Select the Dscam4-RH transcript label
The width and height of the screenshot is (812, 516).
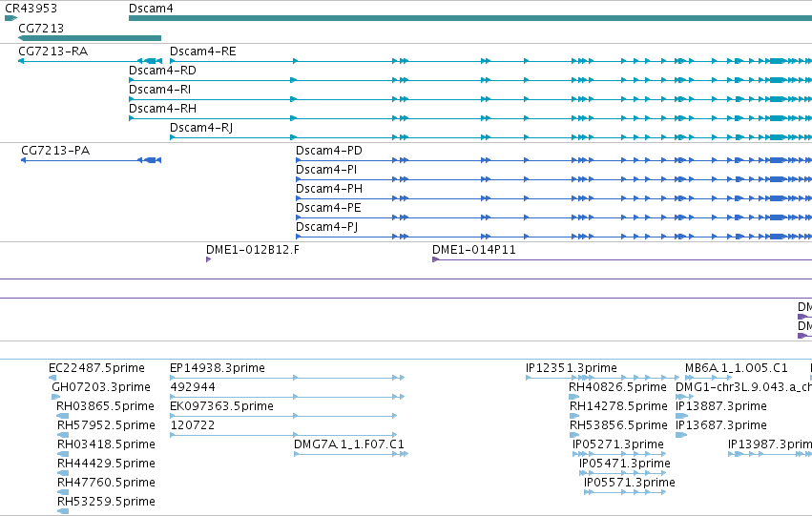pyautogui.click(x=162, y=109)
